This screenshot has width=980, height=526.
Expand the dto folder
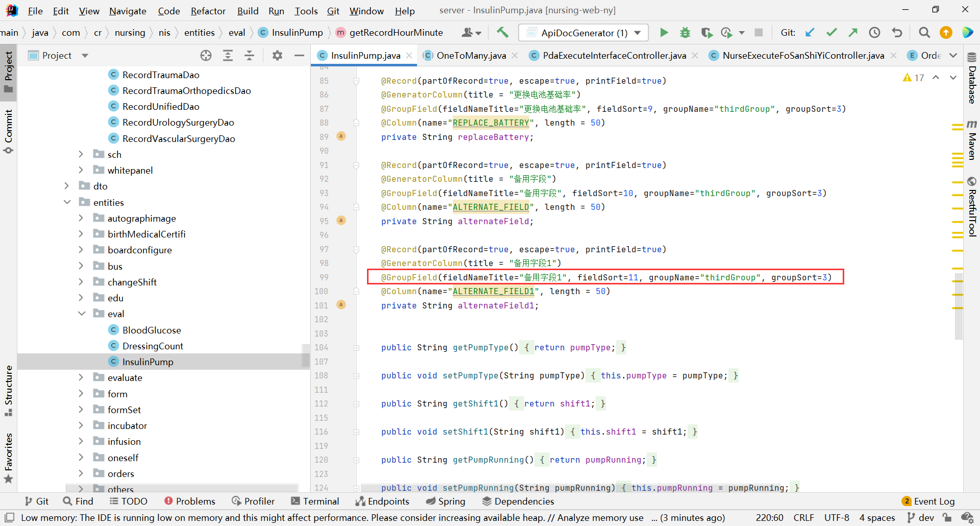67,186
